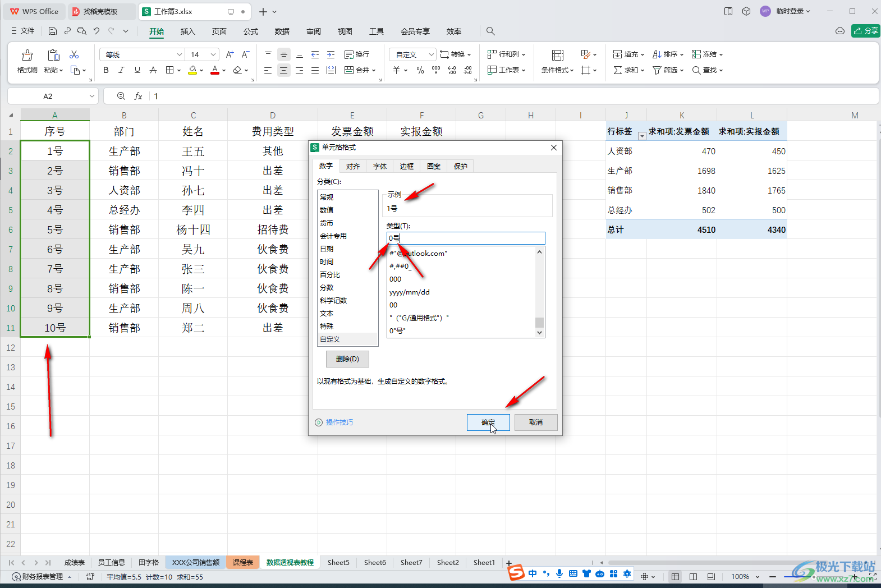Click the Wrap Text (换行) button
881x588 pixels.
(357, 54)
